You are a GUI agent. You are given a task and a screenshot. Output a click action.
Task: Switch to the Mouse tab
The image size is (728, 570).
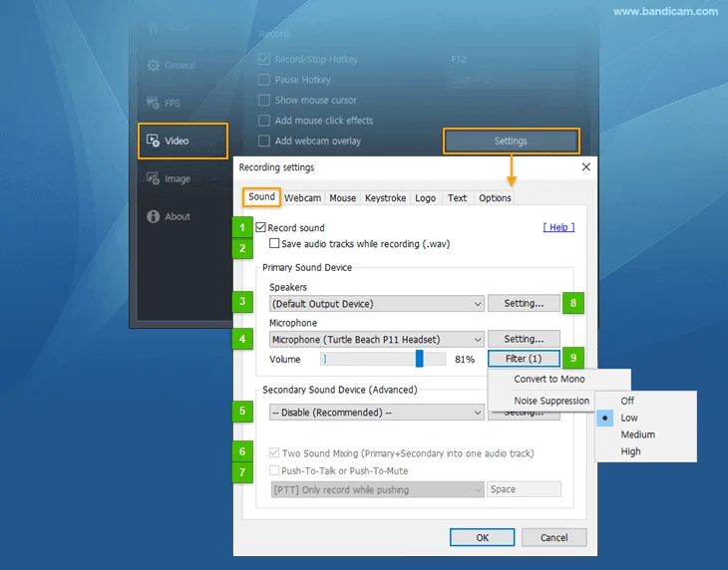tap(343, 198)
